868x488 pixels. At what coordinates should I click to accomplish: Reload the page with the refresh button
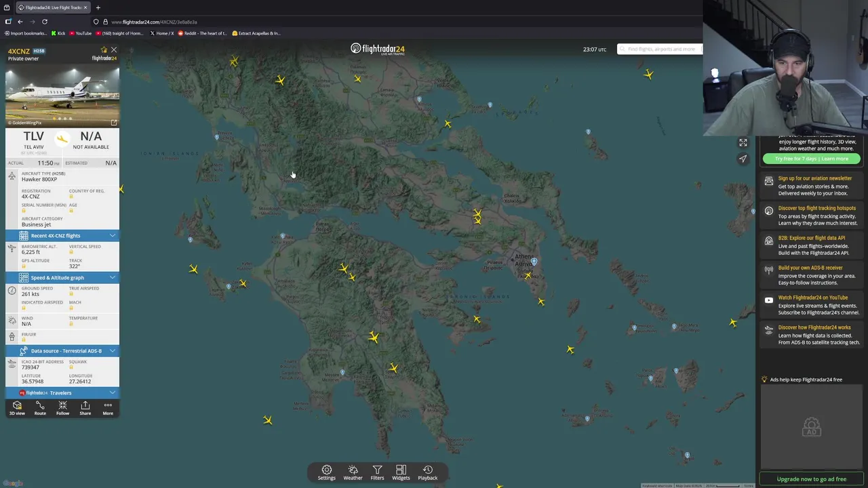click(x=45, y=22)
